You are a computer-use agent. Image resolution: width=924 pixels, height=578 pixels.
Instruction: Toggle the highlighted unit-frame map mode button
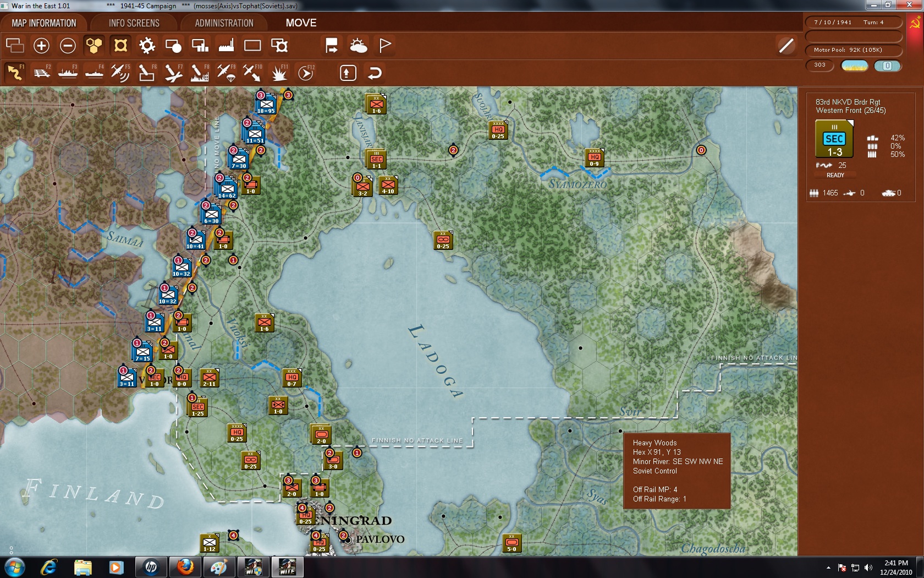(x=120, y=46)
